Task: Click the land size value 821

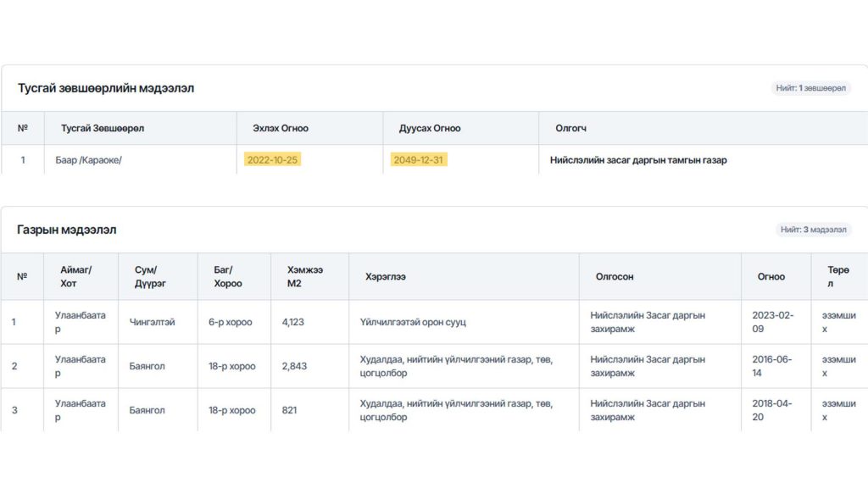Action: 290,410
